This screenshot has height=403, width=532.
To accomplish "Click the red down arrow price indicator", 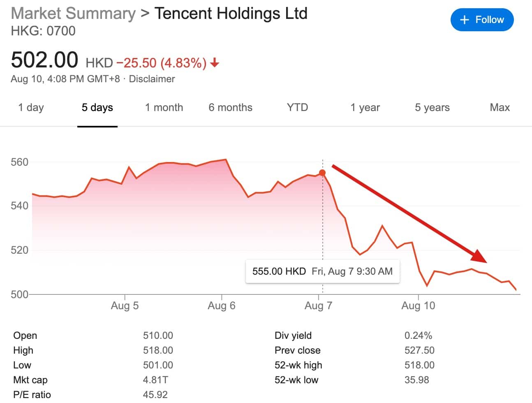I will pyautogui.click(x=215, y=63).
